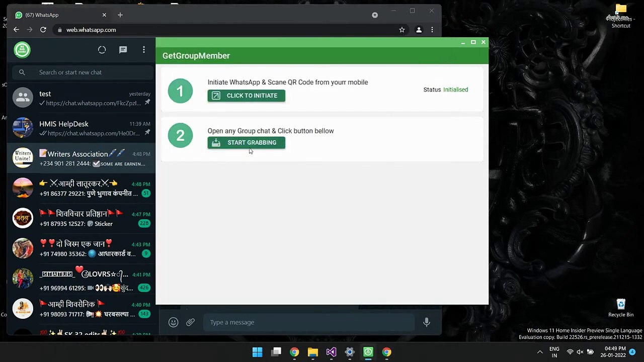This screenshot has width=644, height=362.
Task: Open WhatsApp sidebar three-dot menu
Action: (x=144, y=50)
